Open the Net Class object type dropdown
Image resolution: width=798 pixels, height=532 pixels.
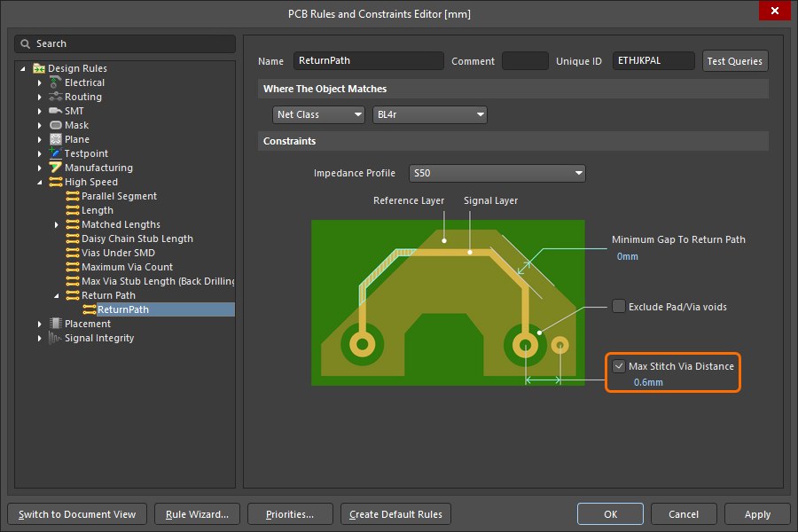[x=318, y=114]
